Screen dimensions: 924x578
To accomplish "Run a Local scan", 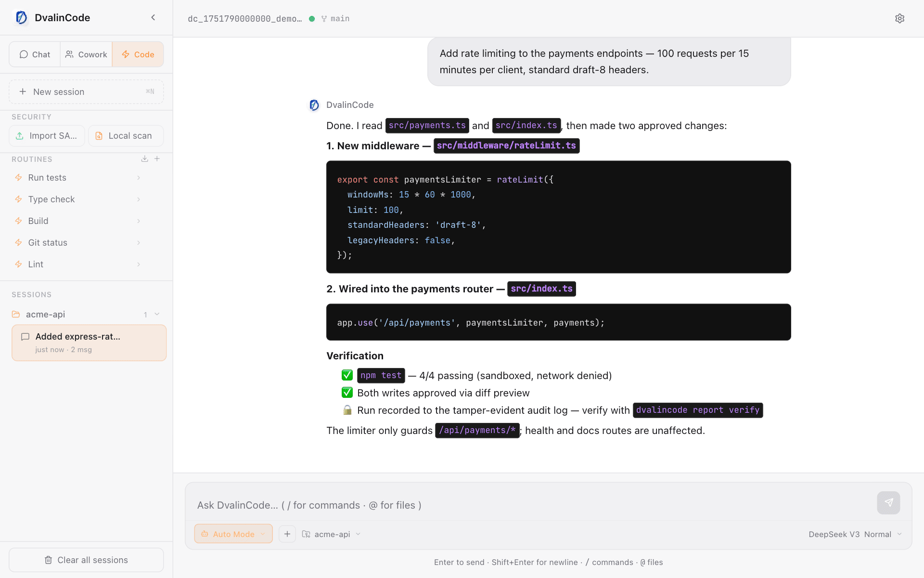I will click(126, 136).
